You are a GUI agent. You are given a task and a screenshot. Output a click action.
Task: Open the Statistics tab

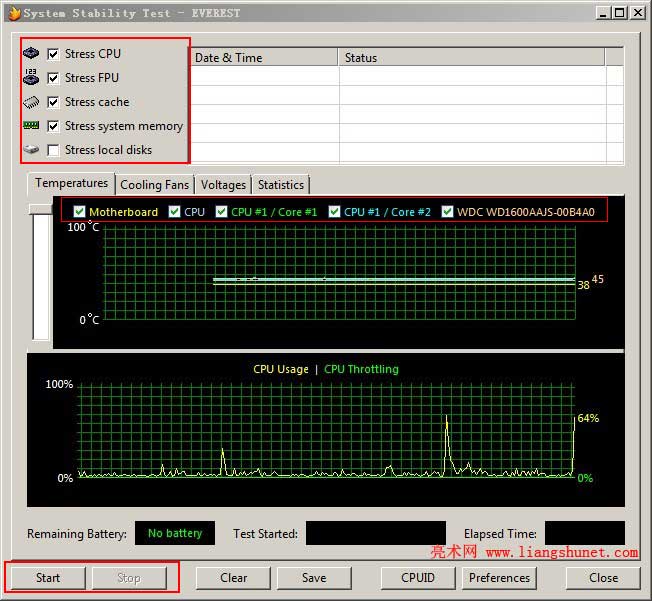[281, 185]
